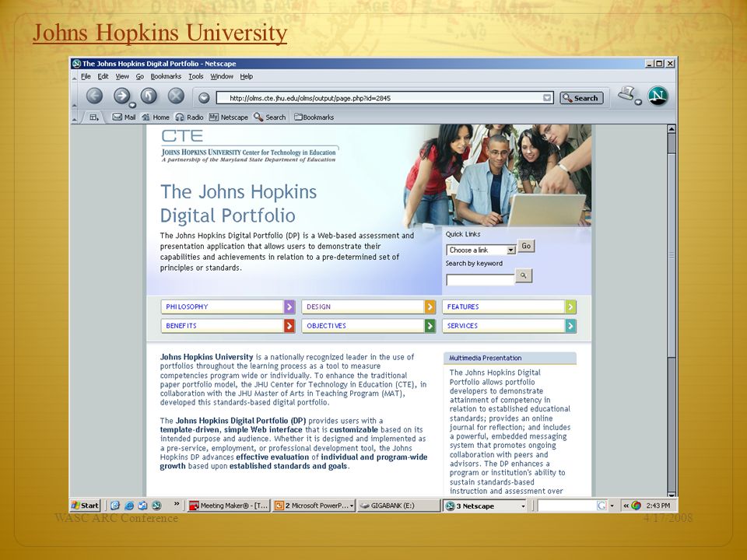Open the 3 Netscape taskbar group

[x=485, y=506]
